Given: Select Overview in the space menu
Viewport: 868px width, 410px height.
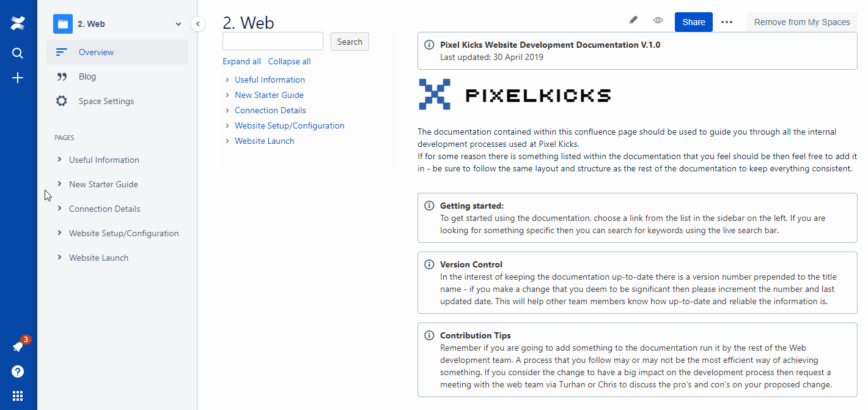Looking at the screenshot, I should [117, 52].
